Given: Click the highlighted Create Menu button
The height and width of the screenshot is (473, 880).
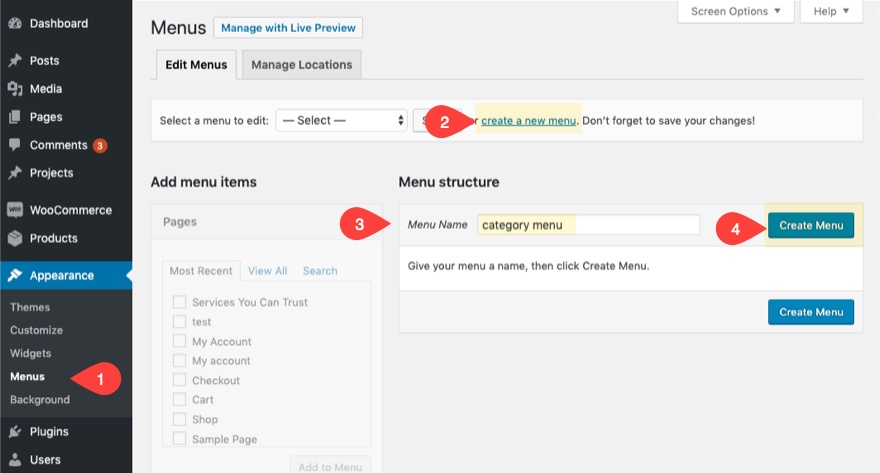Looking at the screenshot, I should 811,226.
